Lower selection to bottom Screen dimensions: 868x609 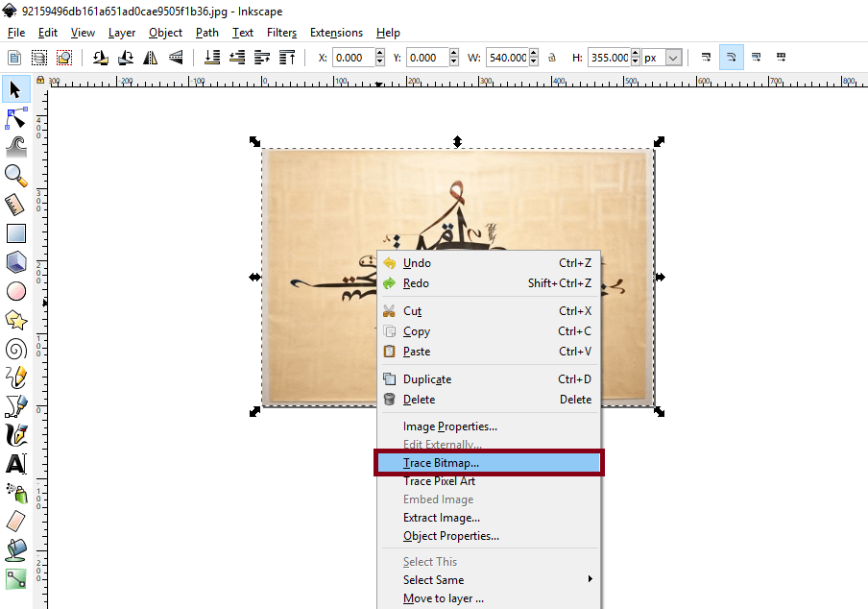pos(212,58)
